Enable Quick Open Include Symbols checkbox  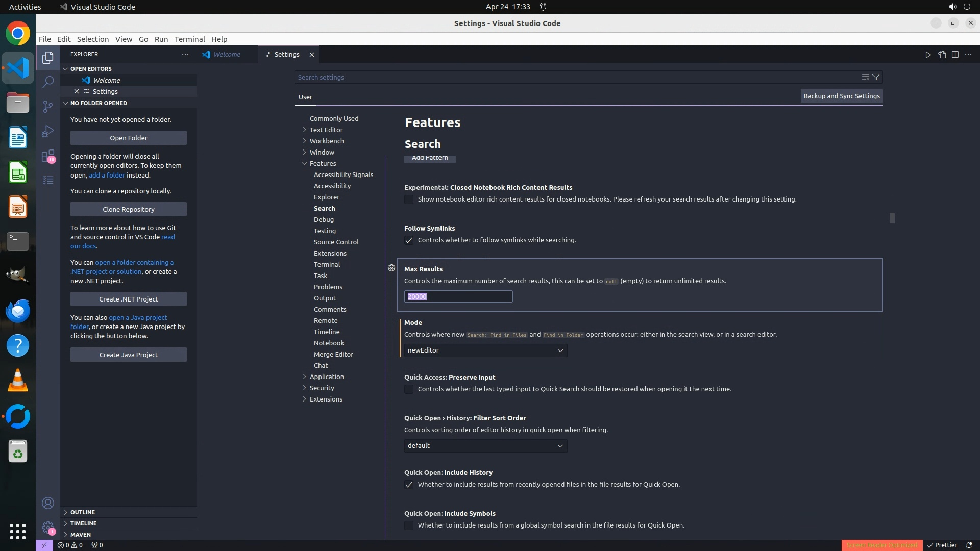(409, 525)
